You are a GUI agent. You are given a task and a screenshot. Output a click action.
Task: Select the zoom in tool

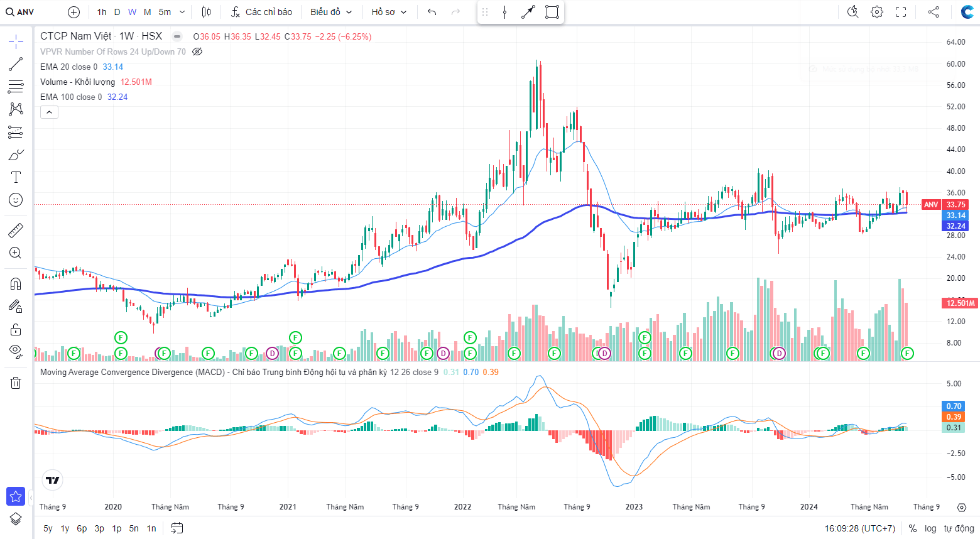coord(16,253)
